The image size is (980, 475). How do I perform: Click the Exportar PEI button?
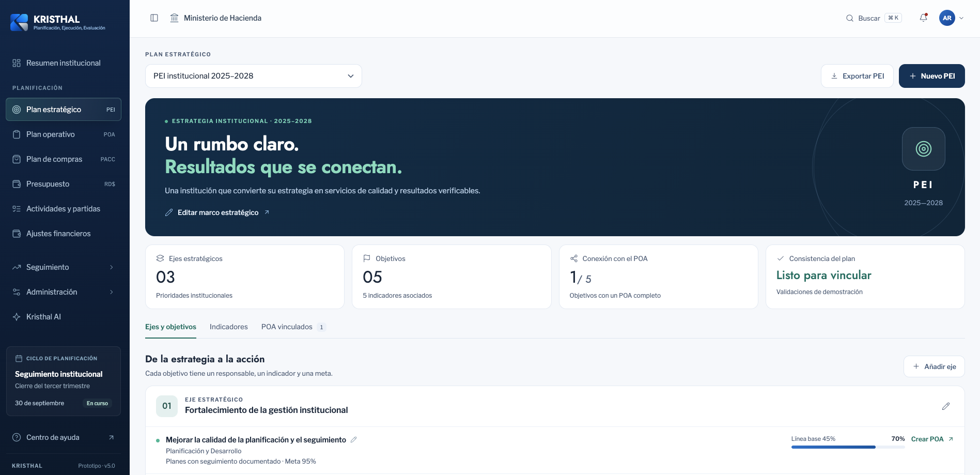[x=857, y=76]
